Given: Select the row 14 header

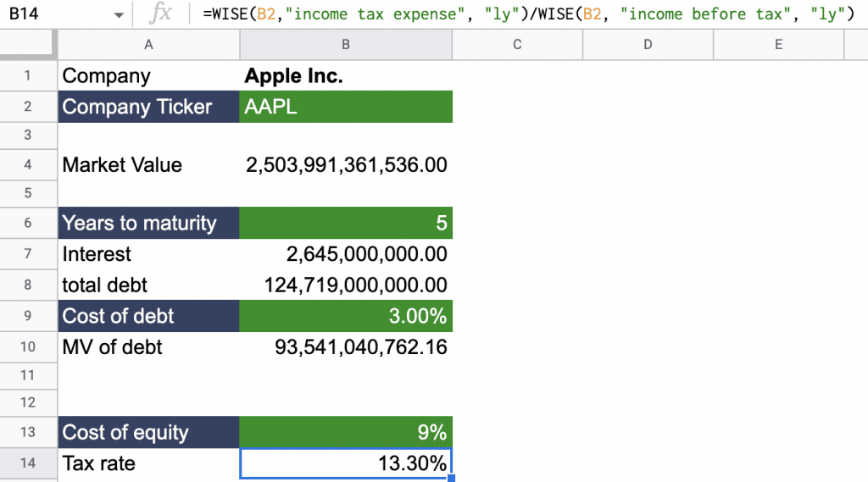Looking at the screenshot, I should coord(27,463).
